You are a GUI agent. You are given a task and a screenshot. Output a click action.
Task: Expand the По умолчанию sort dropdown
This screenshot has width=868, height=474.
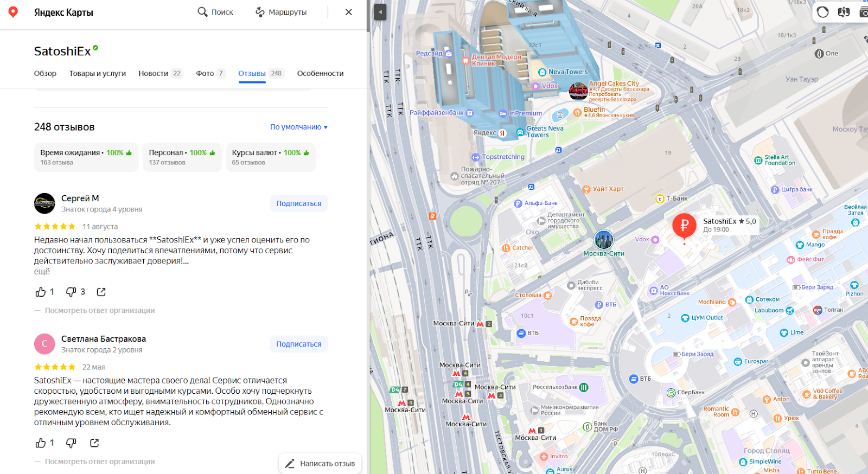[299, 127]
